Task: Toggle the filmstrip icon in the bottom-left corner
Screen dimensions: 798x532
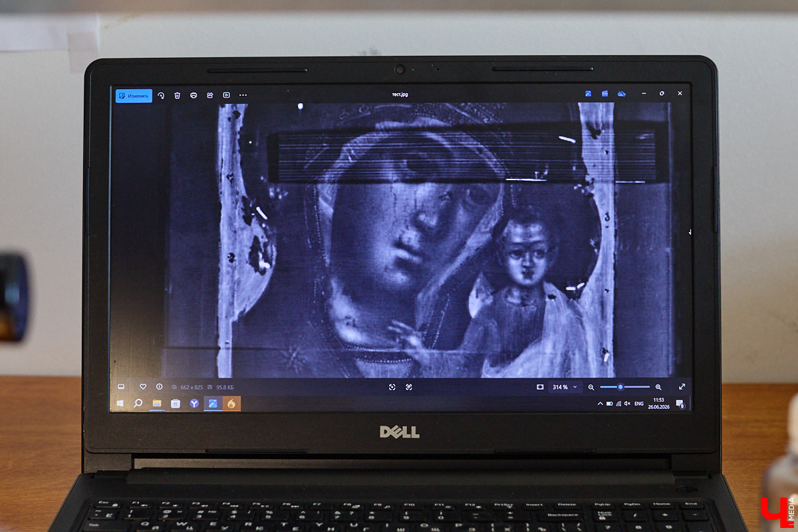Action: [x=121, y=387]
